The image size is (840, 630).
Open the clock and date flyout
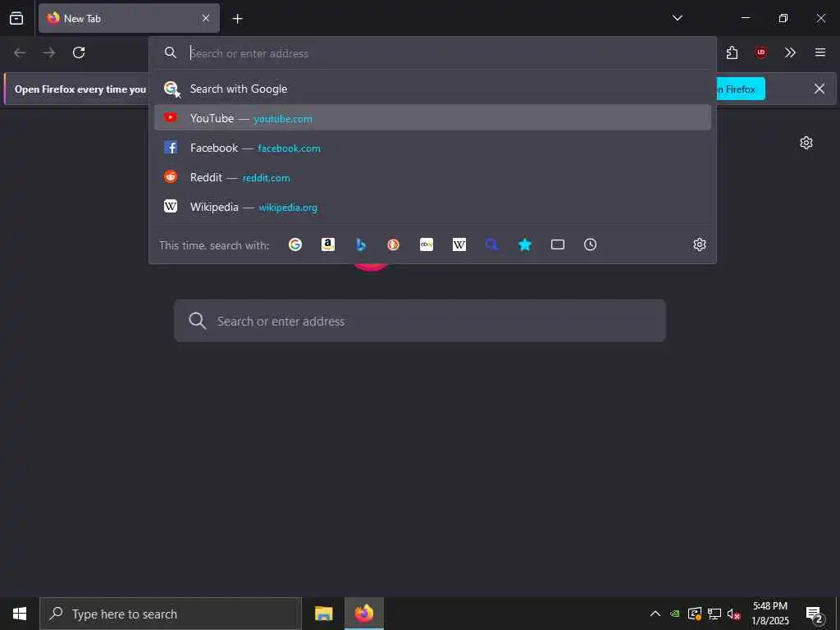(770, 614)
